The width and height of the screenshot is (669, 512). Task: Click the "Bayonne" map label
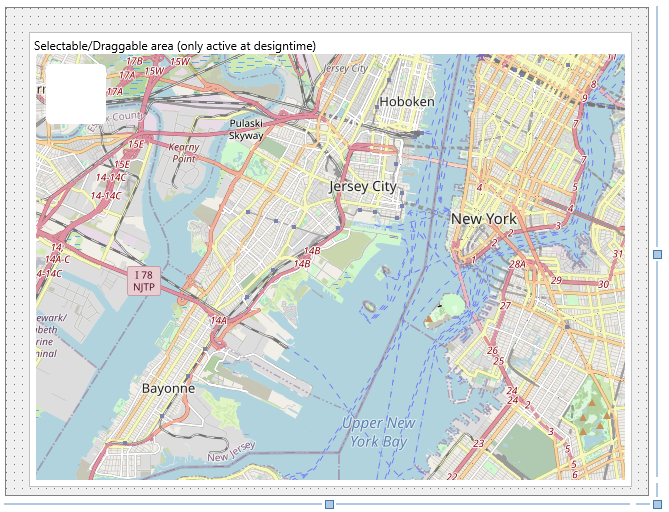169,388
